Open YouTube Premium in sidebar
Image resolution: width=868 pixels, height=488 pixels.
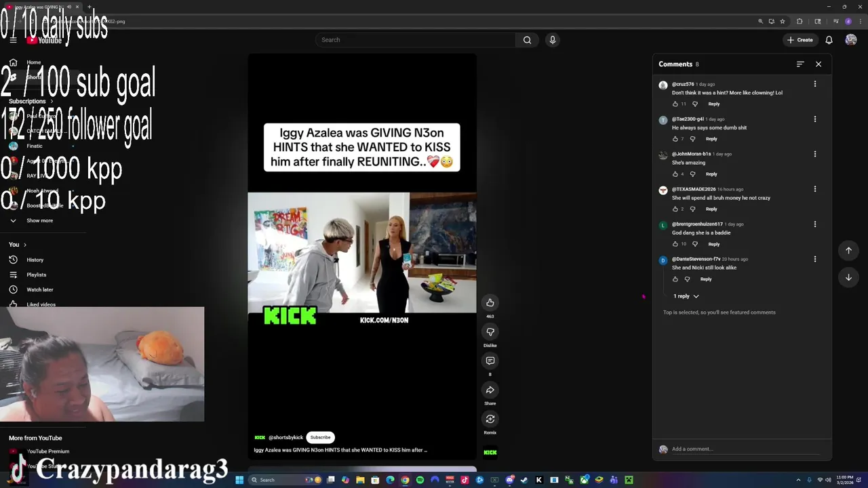coord(47,451)
